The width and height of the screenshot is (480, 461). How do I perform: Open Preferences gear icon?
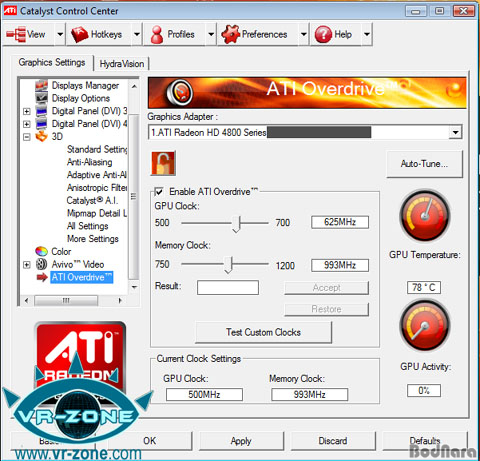231,34
